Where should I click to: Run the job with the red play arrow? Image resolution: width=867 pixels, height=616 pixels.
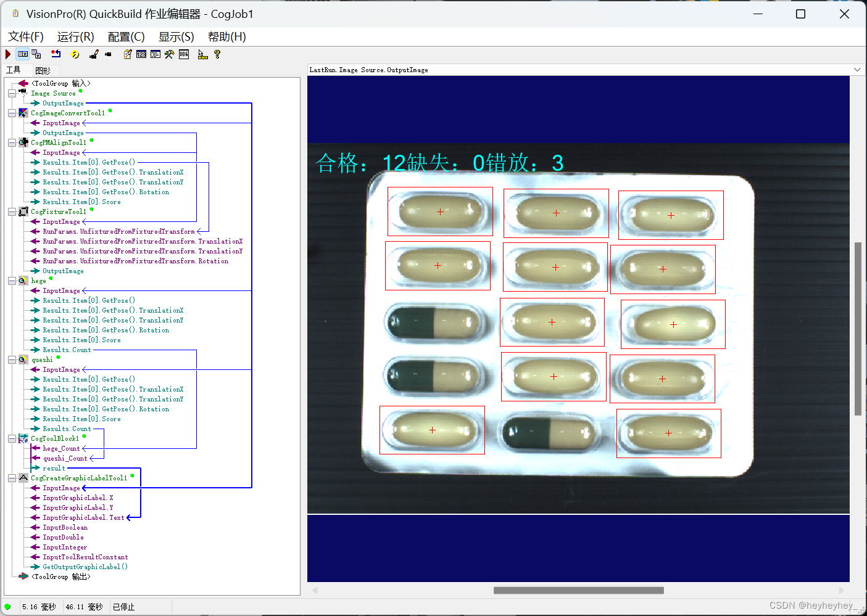coord(7,54)
